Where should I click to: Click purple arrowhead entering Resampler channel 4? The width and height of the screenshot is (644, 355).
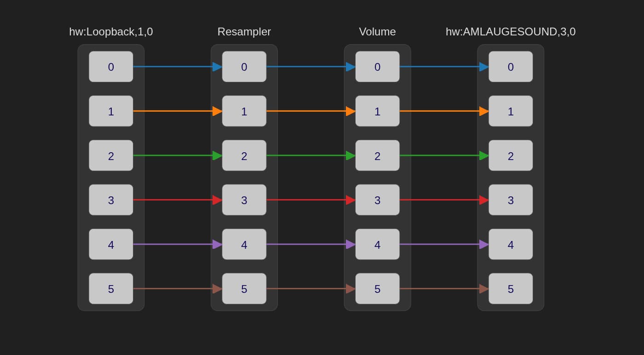coord(217,244)
